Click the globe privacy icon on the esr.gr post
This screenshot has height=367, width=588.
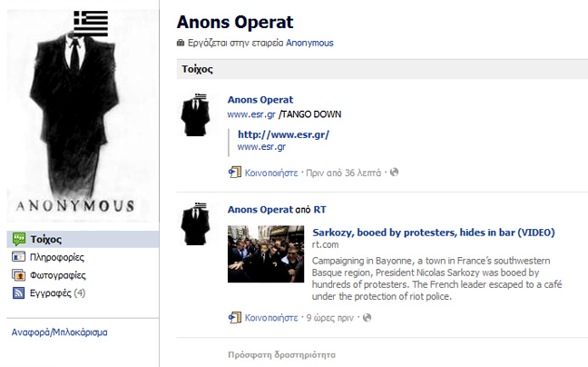click(394, 172)
